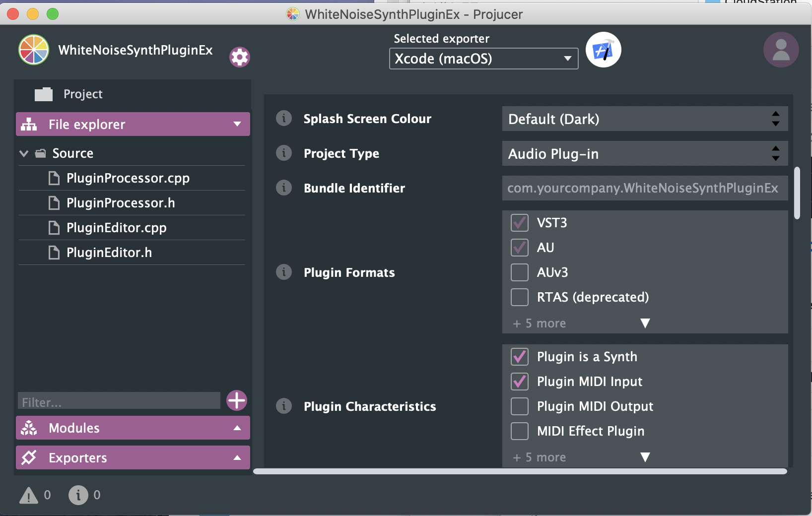This screenshot has height=516, width=812.
Task: Click the info indicator in the status bar
Action: (78, 495)
